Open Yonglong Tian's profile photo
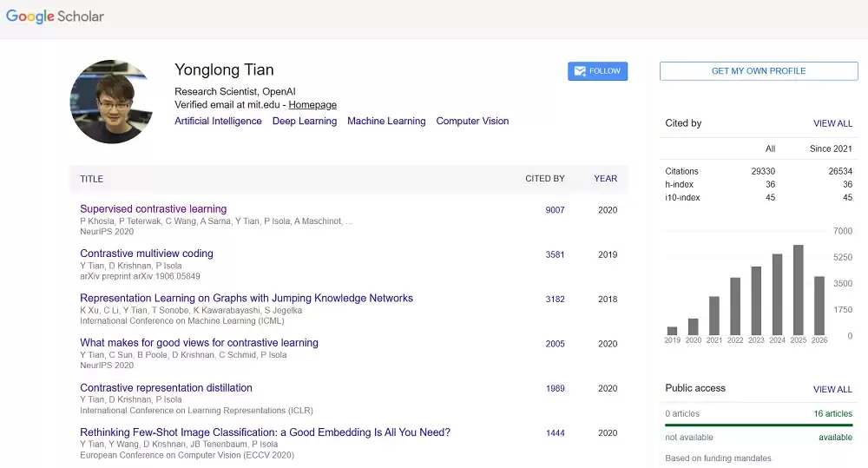The height and width of the screenshot is (468, 868). [111, 102]
